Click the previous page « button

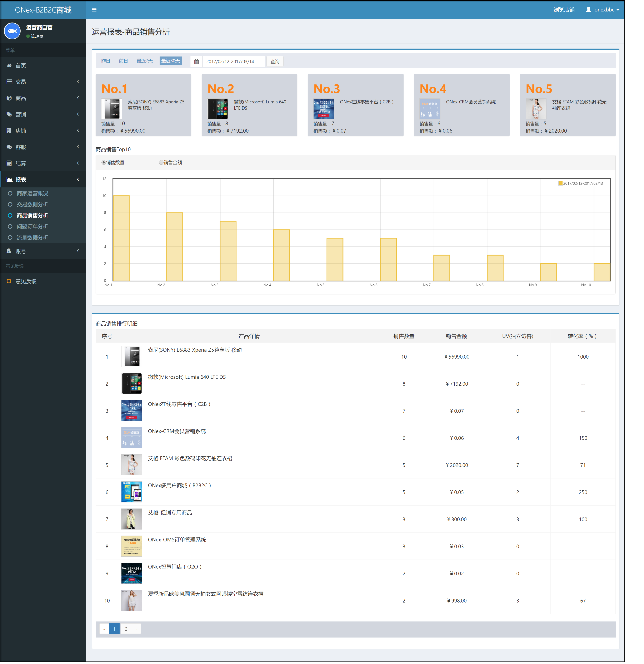point(104,629)
